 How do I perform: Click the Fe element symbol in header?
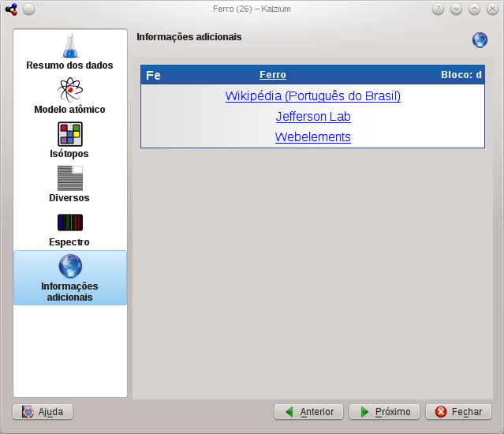point(153,76)
